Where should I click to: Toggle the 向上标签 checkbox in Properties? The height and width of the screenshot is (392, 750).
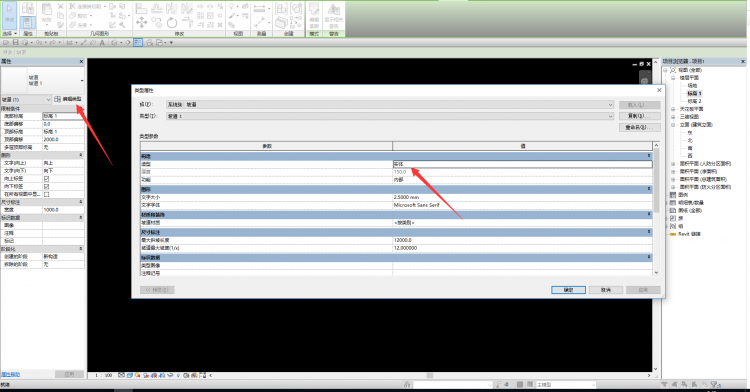coord(46,179)
